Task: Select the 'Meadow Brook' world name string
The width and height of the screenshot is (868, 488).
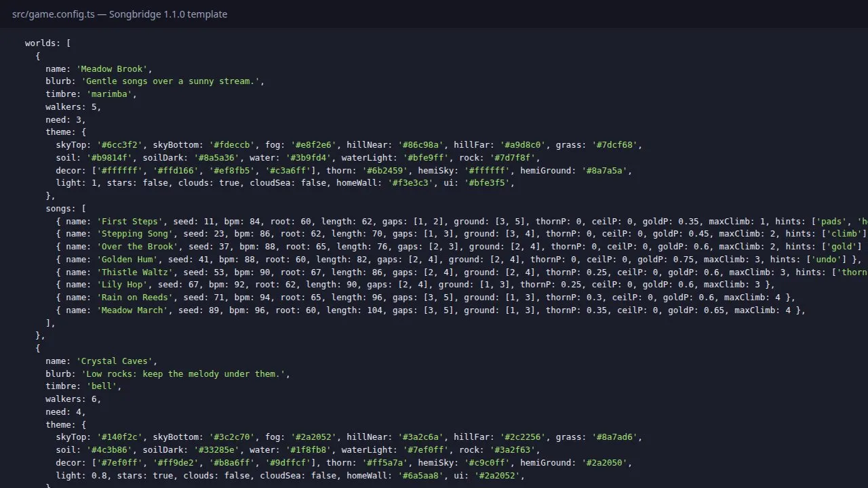Action: tap(112, 68)
